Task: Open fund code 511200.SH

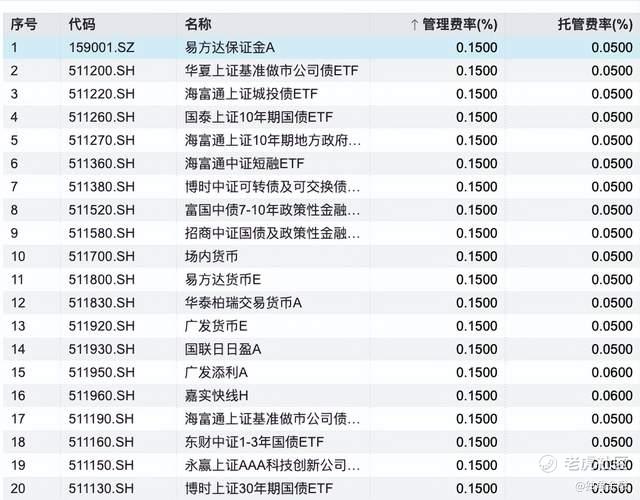Action: tap(102, 71)
